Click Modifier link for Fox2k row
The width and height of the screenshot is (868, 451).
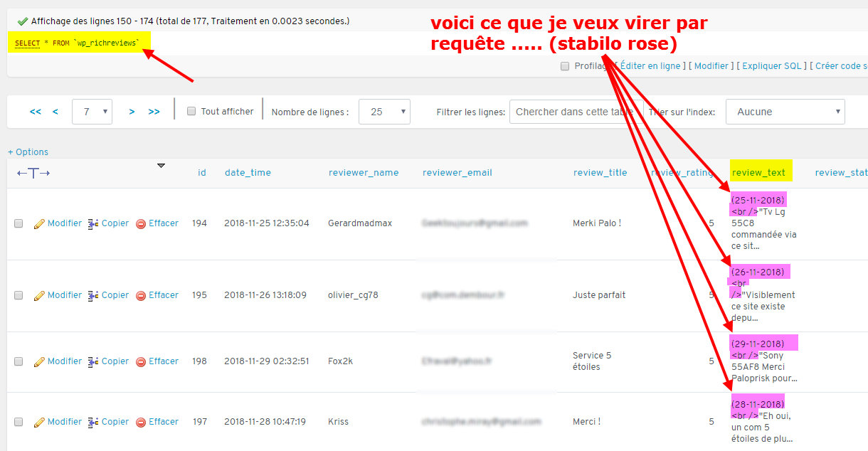pos(65,361)
